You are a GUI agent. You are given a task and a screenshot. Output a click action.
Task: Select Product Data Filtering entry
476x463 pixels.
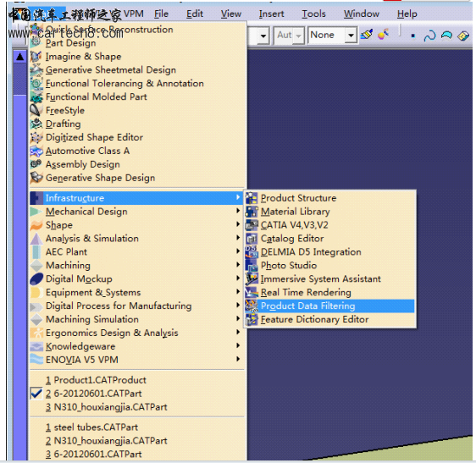[x=329, y=306]
